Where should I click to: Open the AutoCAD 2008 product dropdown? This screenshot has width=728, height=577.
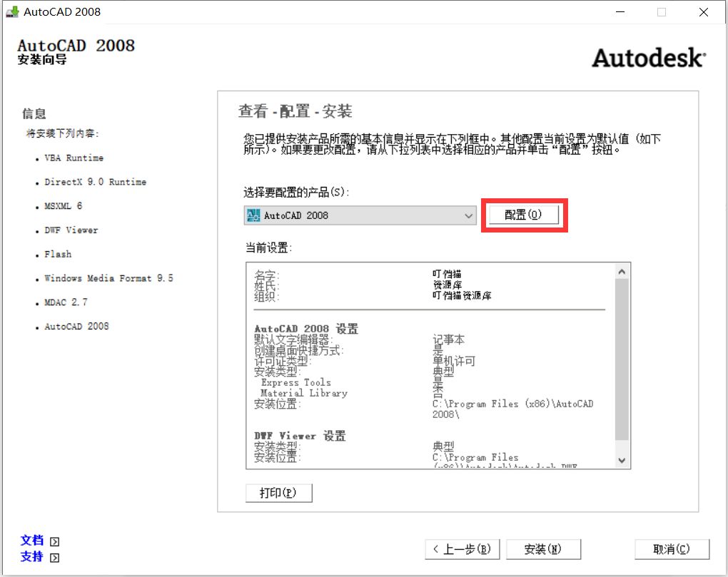click(x=360, y=215)
